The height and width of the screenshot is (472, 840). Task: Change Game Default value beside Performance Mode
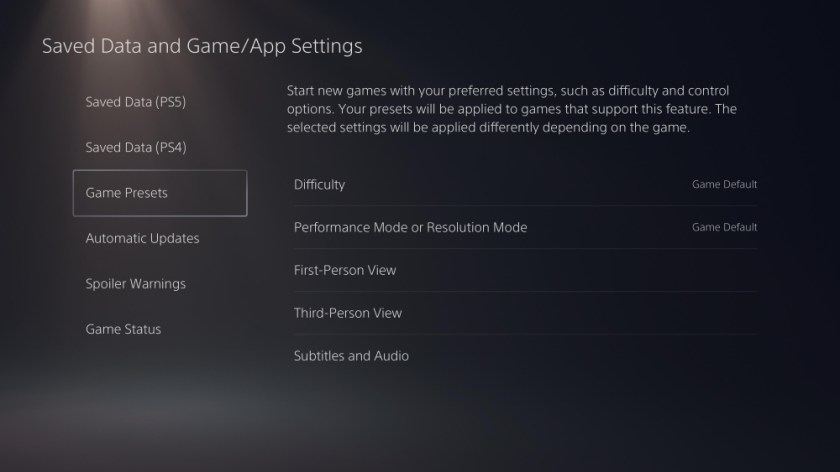click(724, 227)
